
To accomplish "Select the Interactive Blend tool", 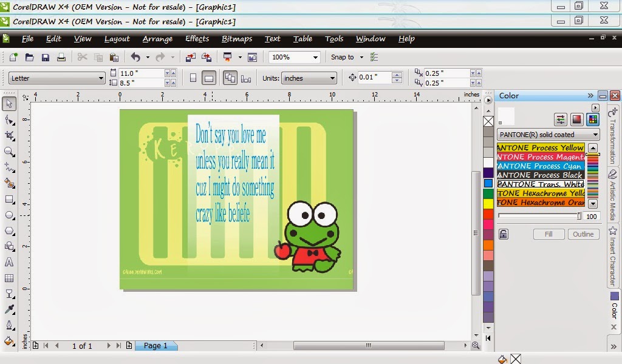I will point(9,294).
